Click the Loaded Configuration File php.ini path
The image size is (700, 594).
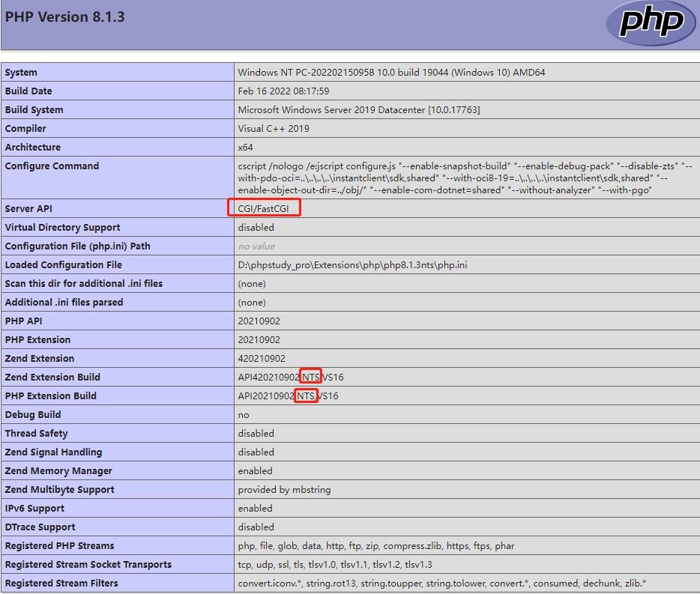[x=352, y=264]
